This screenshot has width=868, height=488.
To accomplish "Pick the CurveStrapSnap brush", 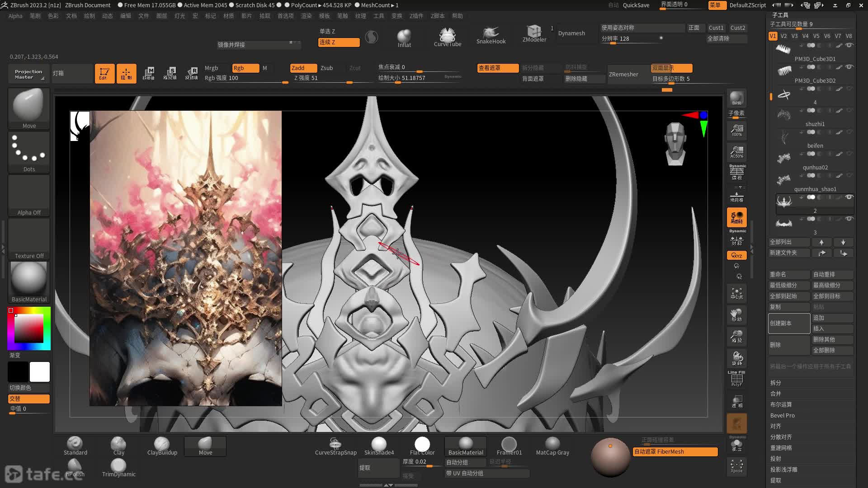I will click(x=335, y=446).
